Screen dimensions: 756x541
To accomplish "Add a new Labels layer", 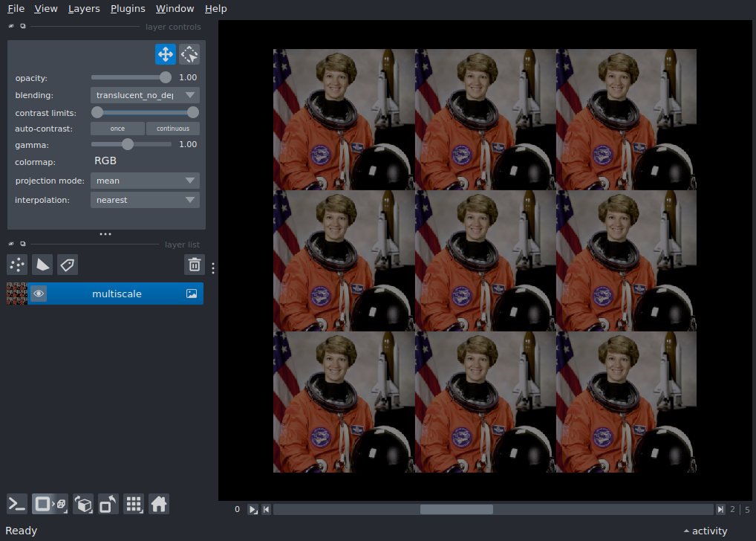I will [67, 265].
